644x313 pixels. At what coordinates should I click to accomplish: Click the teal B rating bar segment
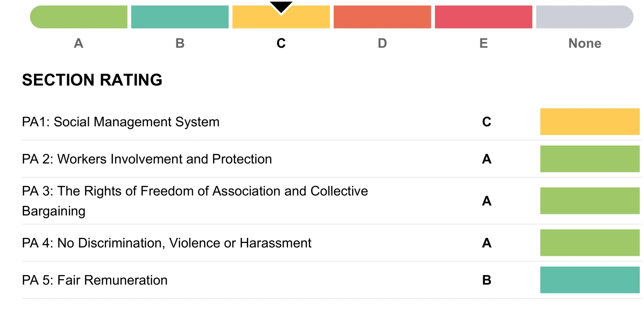pyautogui.click(x=180, y=17)
